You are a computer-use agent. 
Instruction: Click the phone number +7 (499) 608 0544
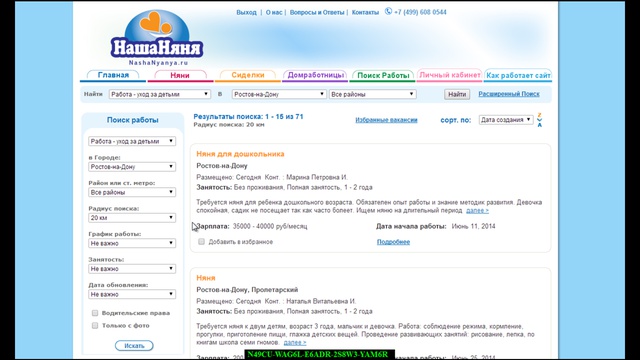click(420, 12)
